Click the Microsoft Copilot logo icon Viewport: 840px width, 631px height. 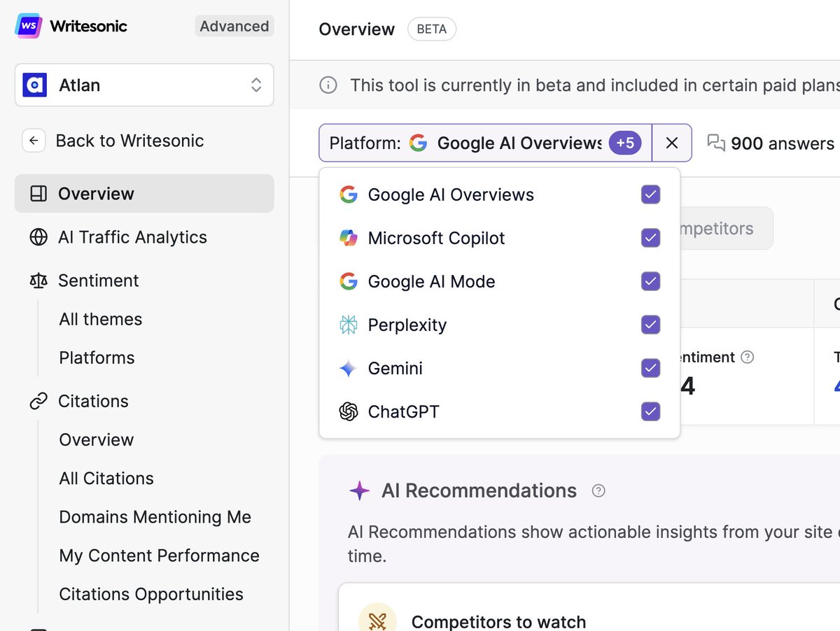click(x=348, y=238)
